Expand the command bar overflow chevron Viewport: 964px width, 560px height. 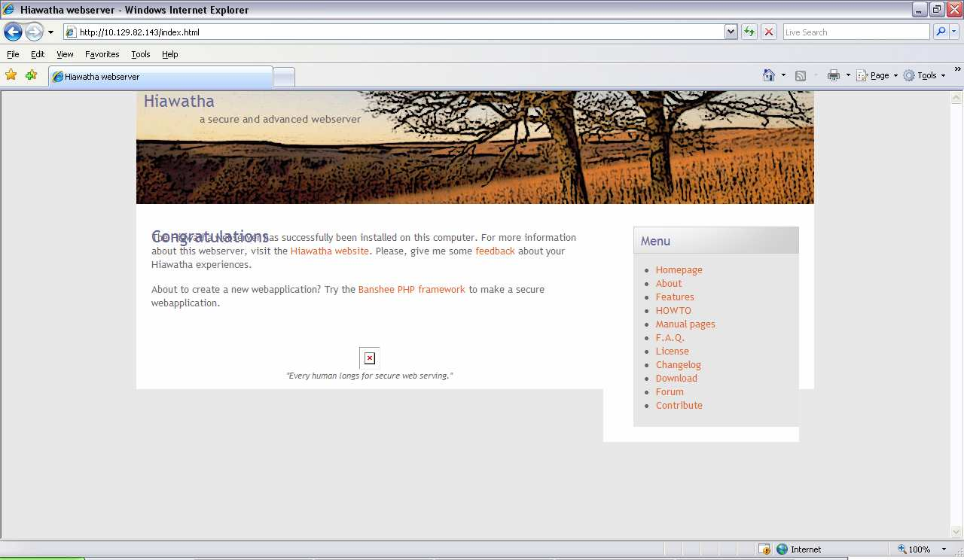point(958,69)
